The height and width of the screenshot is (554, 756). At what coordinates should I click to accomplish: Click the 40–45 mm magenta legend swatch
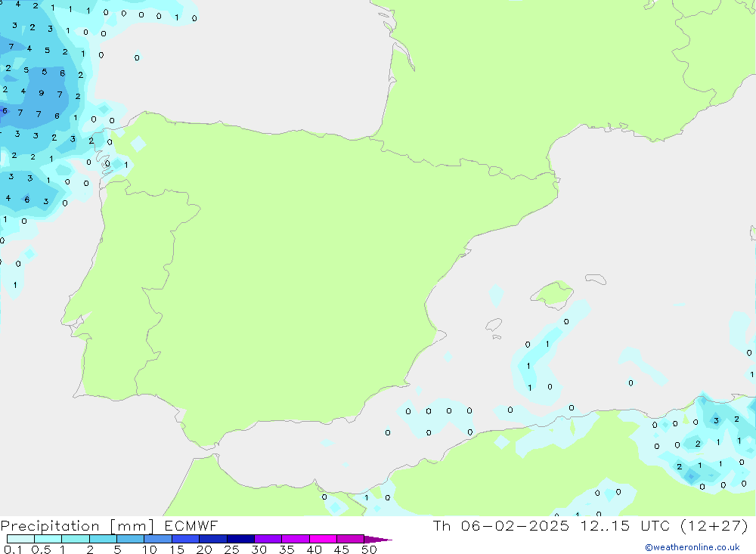(x=323, y=539)
